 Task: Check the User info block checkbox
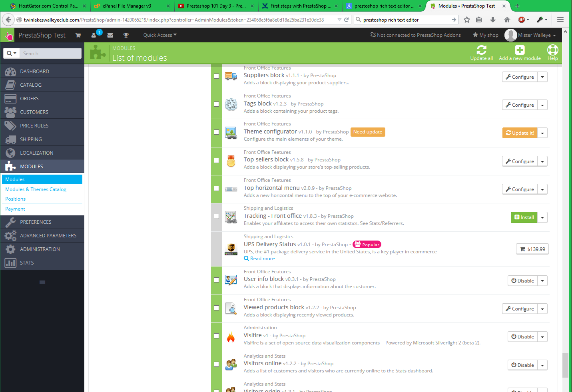point(216,280)
